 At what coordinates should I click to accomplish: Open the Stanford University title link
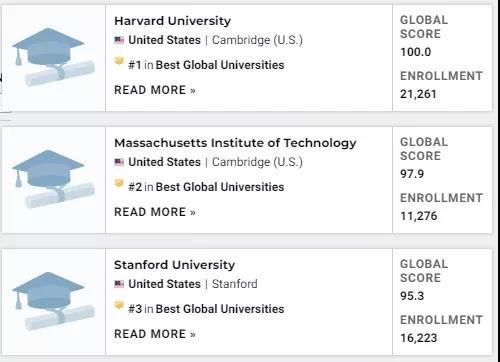(x=174, y=265)
